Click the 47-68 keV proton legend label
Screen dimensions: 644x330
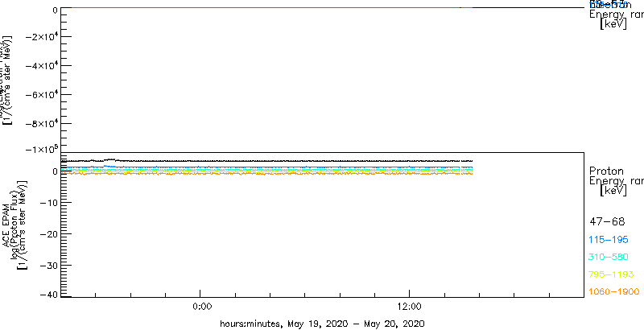point(607,222)
